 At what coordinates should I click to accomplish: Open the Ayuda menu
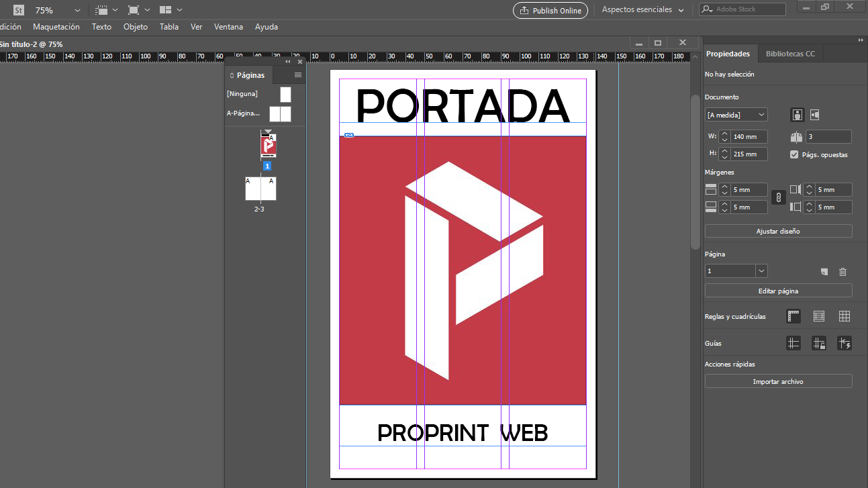(267, 27)
